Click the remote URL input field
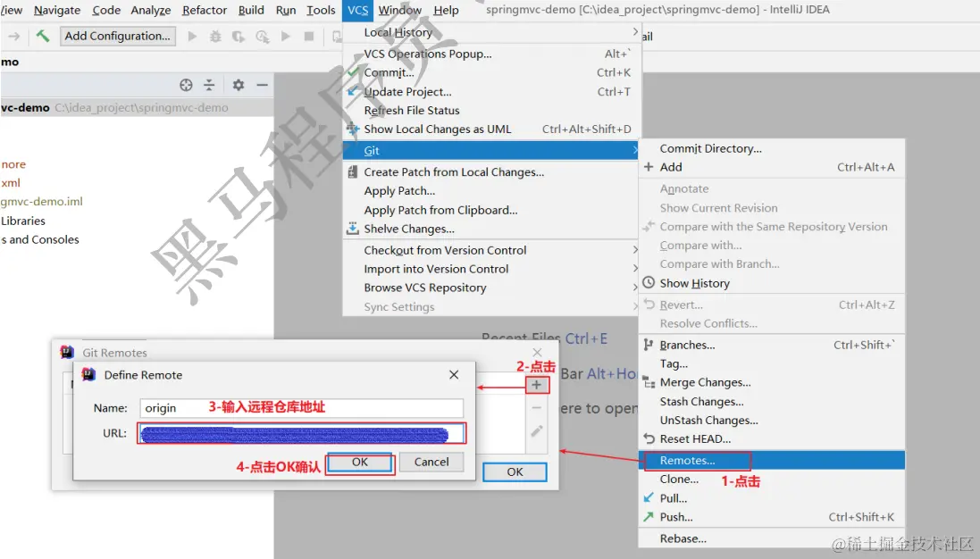980x559 pixels. (301, 433)
